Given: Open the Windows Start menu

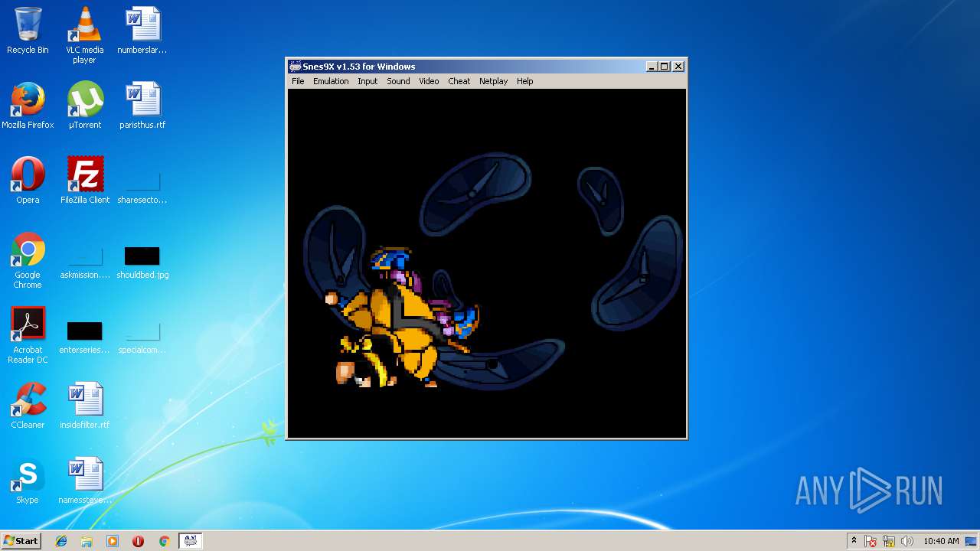Looking at the screenshot, I should point(21,541).
